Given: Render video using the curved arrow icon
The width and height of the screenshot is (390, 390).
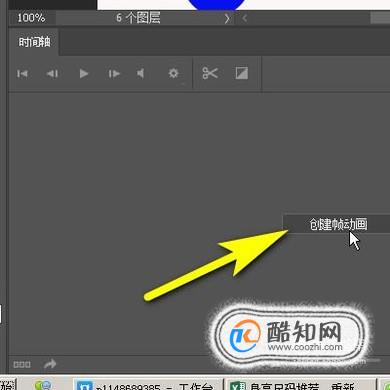Looking at the screenshot, I should click(50, 364).
